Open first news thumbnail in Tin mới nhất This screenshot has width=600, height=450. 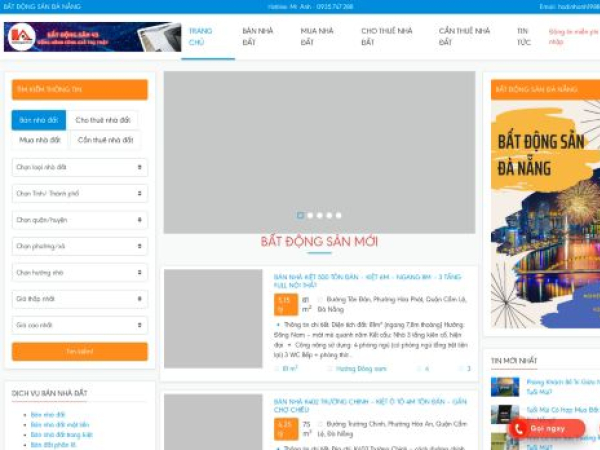[x=505, y=386]
